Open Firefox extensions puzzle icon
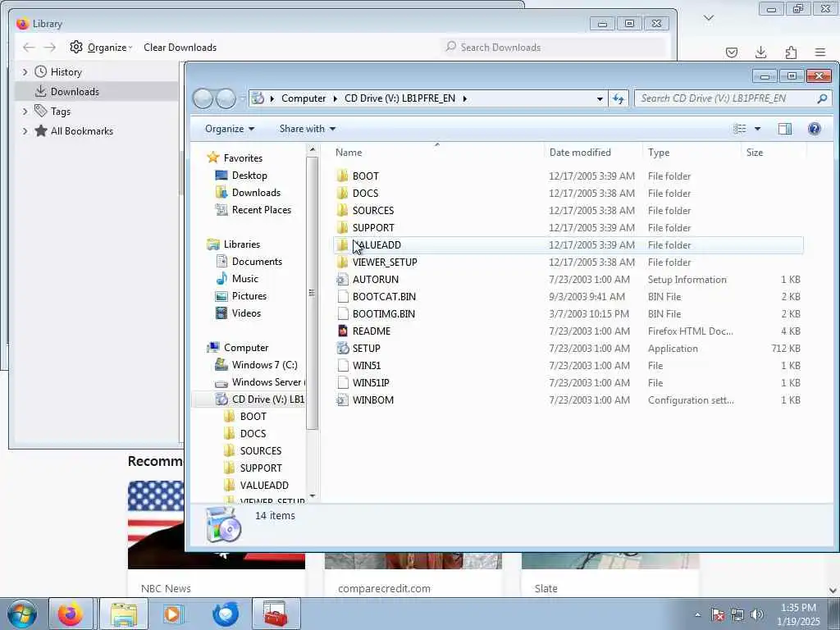 (x=791, y=52)
